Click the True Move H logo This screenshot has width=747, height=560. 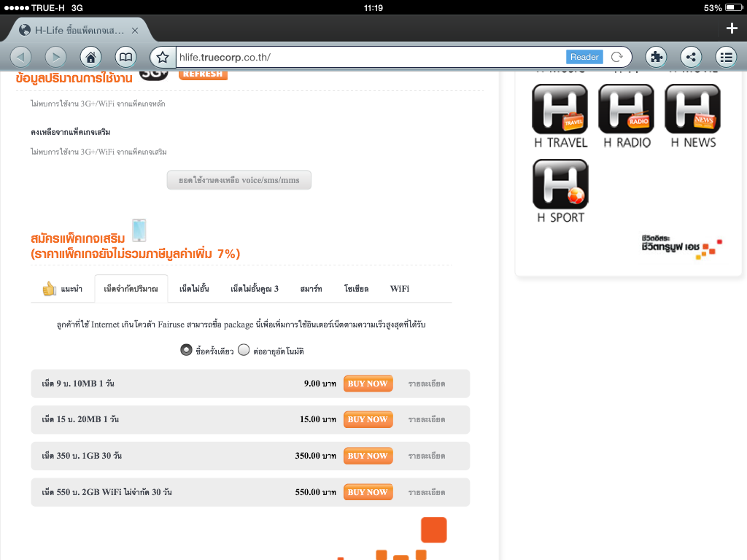coord(681,246)
